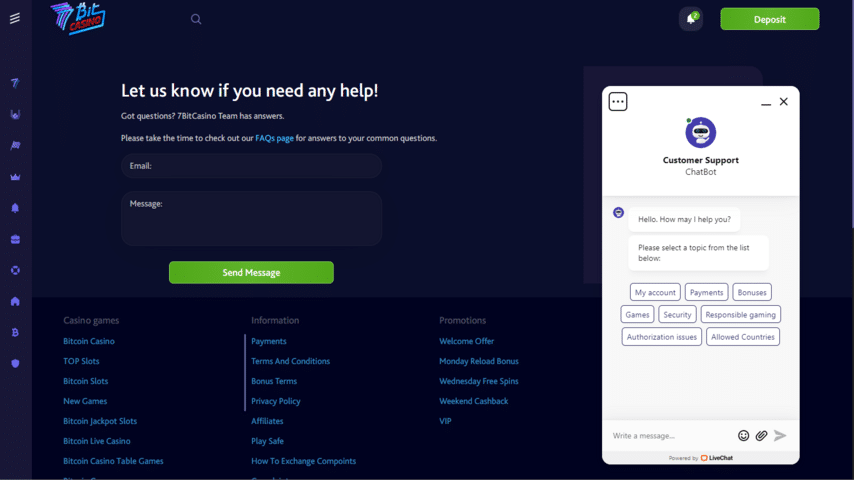The height and width of the screenshot is (480, 854).
Task: Open the Bitcoin Casino footer link
Action: pos(89,342)
